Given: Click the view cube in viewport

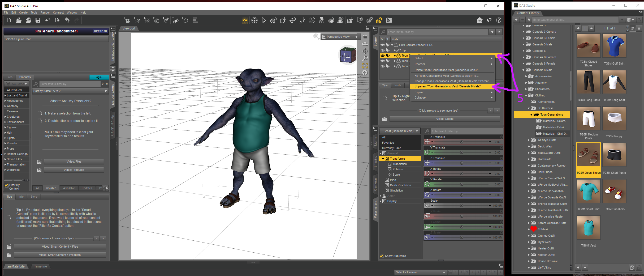Looking at the screenshot, I should (x=348, y=55).
